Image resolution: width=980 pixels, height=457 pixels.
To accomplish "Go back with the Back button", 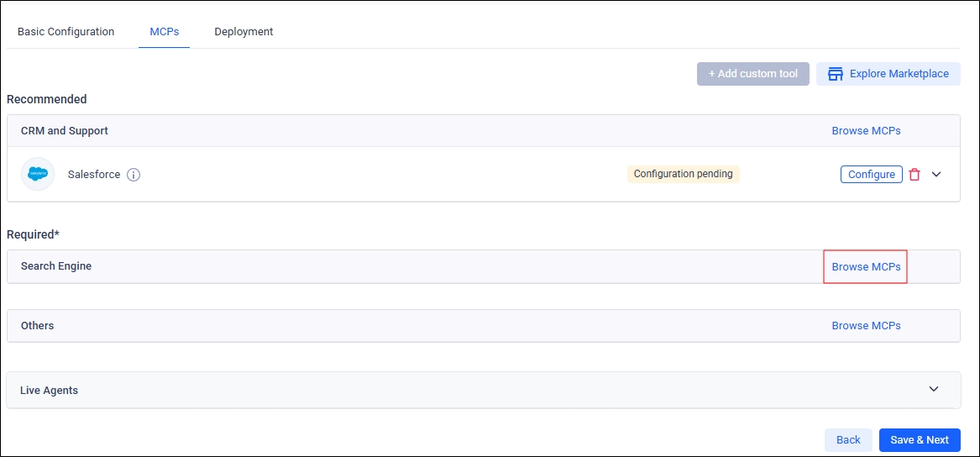I will (x=848, y=440).
